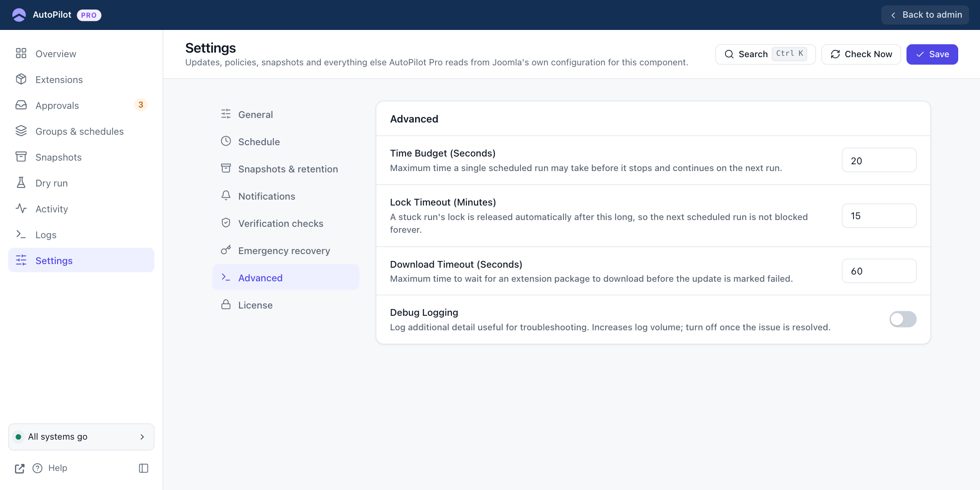This screenshot has height=490, width=980.
Task: Select Settings in the sidebar
Action: click(81, 260)
